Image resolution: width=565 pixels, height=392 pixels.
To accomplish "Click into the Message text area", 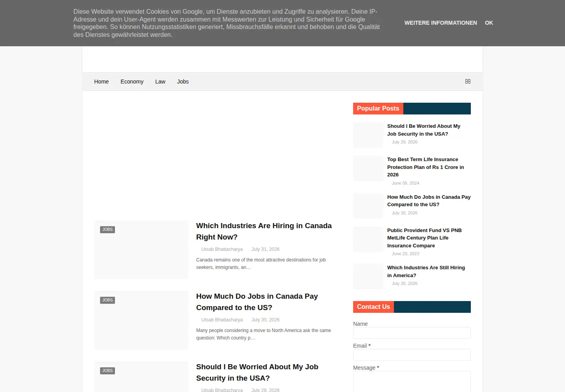I will [x=412, y=381].
